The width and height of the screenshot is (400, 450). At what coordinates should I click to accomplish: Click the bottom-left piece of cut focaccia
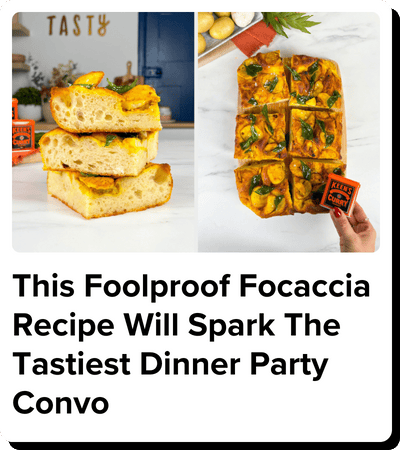tap(263, 187)
